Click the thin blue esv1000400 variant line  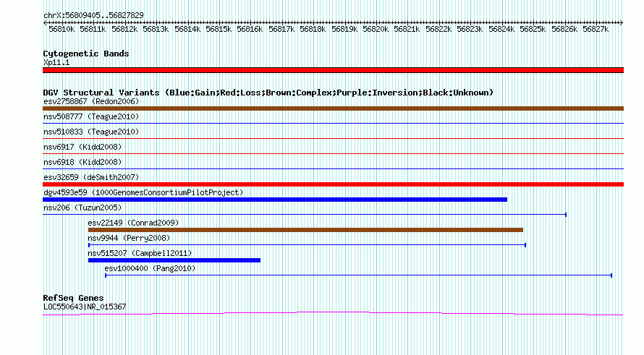pyautogui.click(x=359, y=275)
